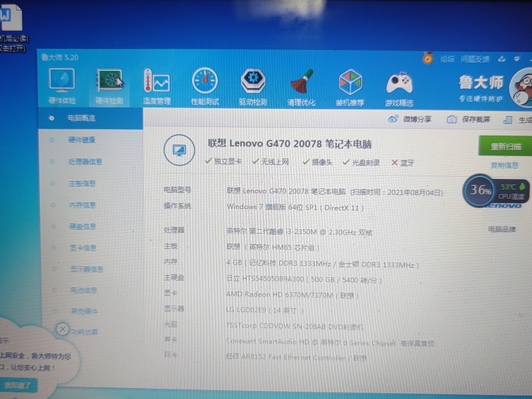The height and width of the screenshot is (399, 532).
Task: Open the 问题反馈 feedback link
Action: click(x=475, y=59)
